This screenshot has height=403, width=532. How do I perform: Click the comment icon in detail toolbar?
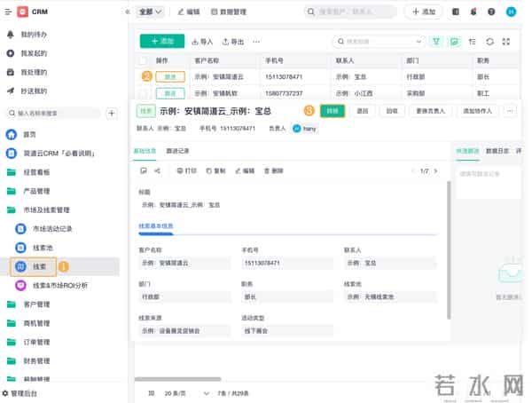coord(143,170)
